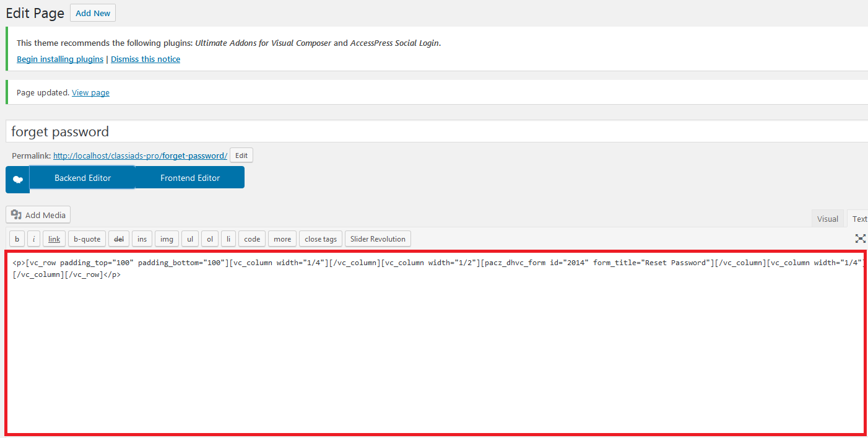Click the Edit Page heading
The width and height of the screenshot is (868, 438).
tap(35, 13)
